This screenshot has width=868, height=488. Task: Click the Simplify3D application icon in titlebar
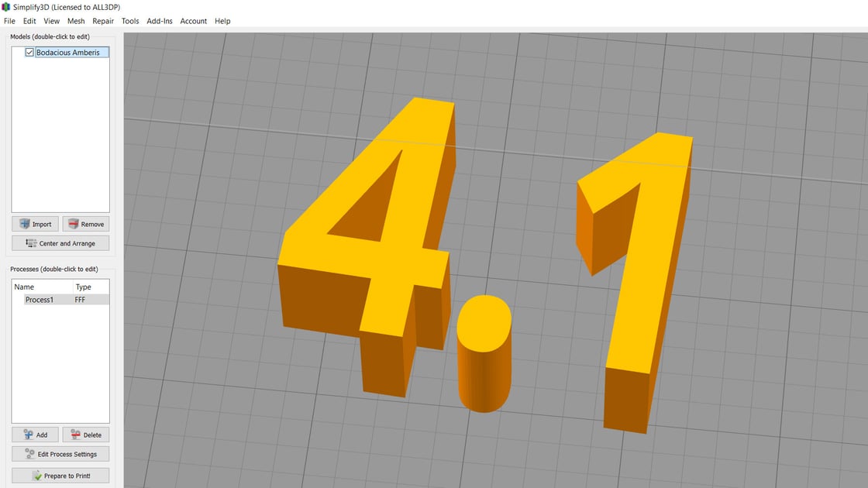click(x=6, y=6)
